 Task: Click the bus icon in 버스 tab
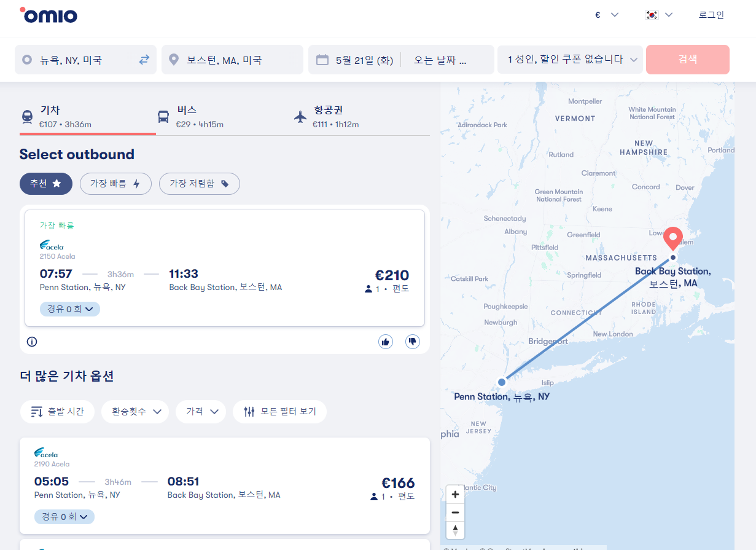tap(163, 116)
